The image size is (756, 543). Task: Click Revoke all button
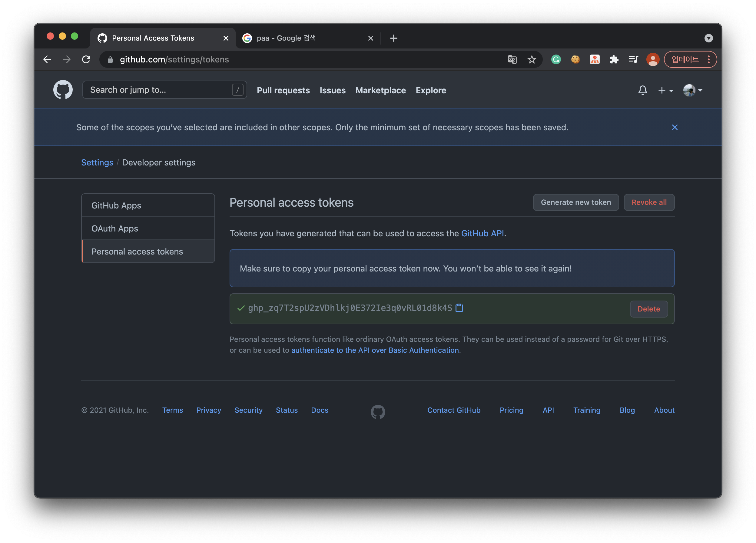tap(649, 202)
